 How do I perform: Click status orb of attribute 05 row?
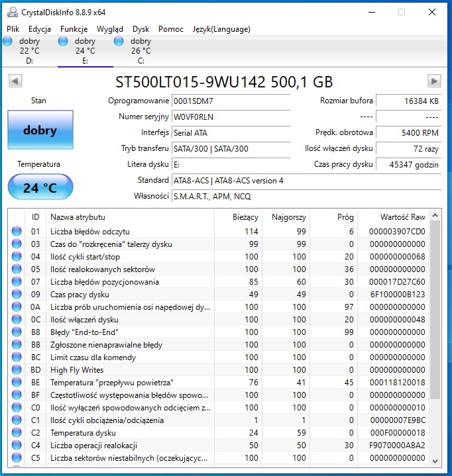[17, 269]
